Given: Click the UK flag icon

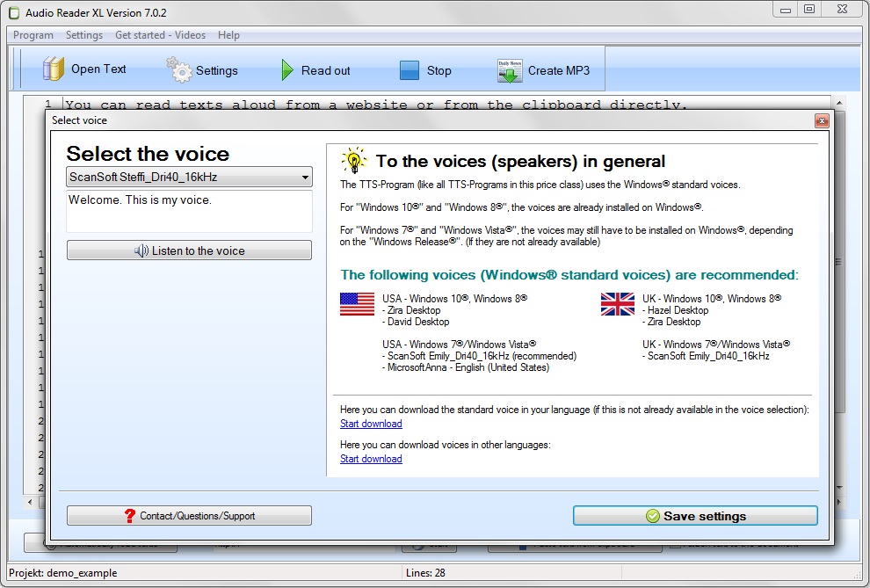Looking at the screenshot, I should click(x=617, y=304).
